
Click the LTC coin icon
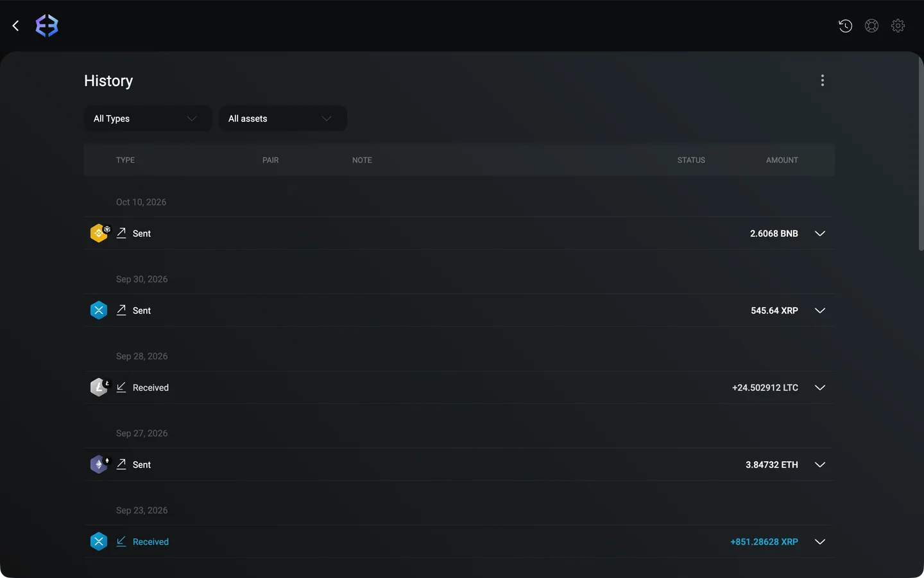click(99, 387)
